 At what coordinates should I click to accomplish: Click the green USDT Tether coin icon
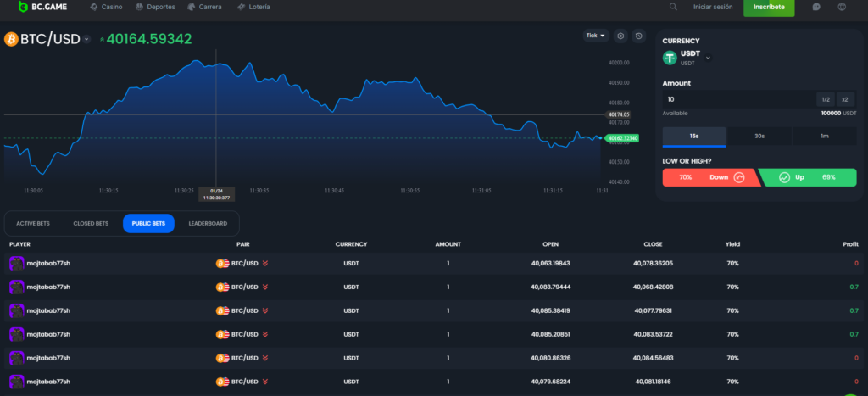click(x=670, y=58)
